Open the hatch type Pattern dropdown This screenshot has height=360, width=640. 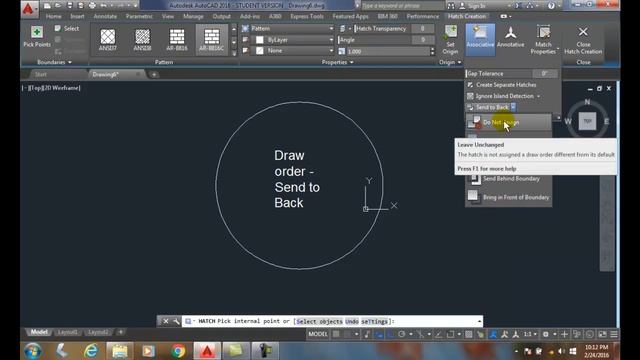click(x=288, y=28)
